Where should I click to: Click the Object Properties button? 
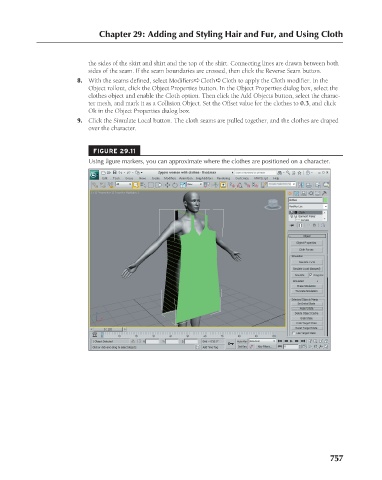click(306, 243)
